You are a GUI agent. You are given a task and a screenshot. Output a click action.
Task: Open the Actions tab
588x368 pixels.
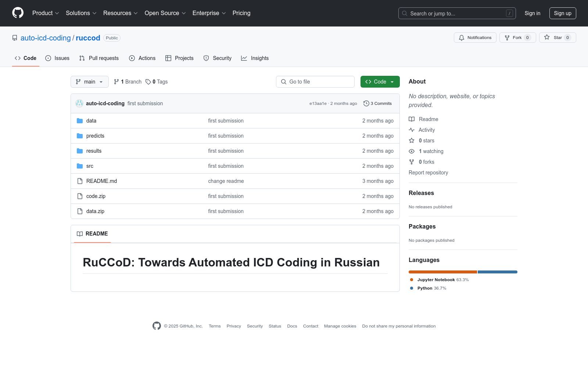click(x=142, y=58)
